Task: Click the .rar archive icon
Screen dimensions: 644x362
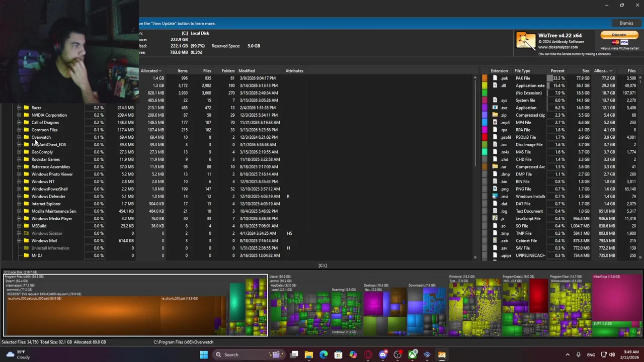Action: pyautogui.click(x=495, y=166)
